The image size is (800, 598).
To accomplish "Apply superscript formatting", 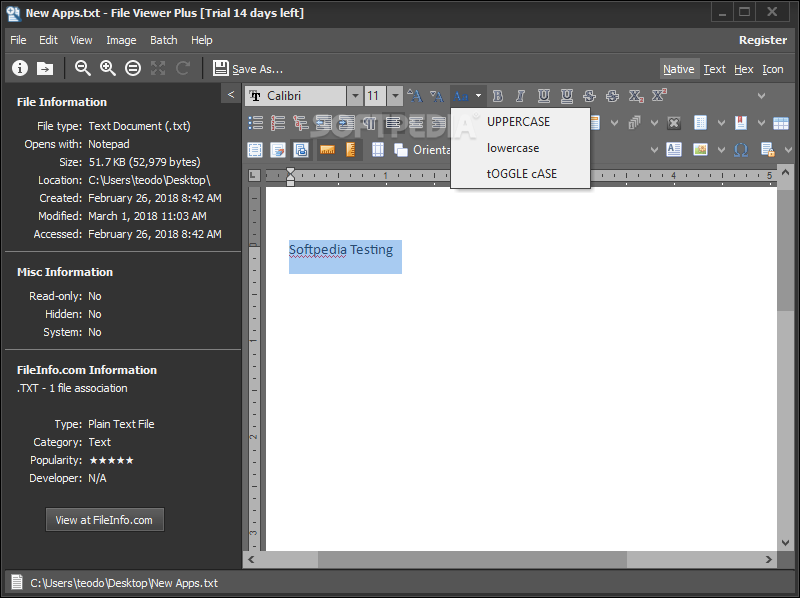I will (x=659, y=95).
